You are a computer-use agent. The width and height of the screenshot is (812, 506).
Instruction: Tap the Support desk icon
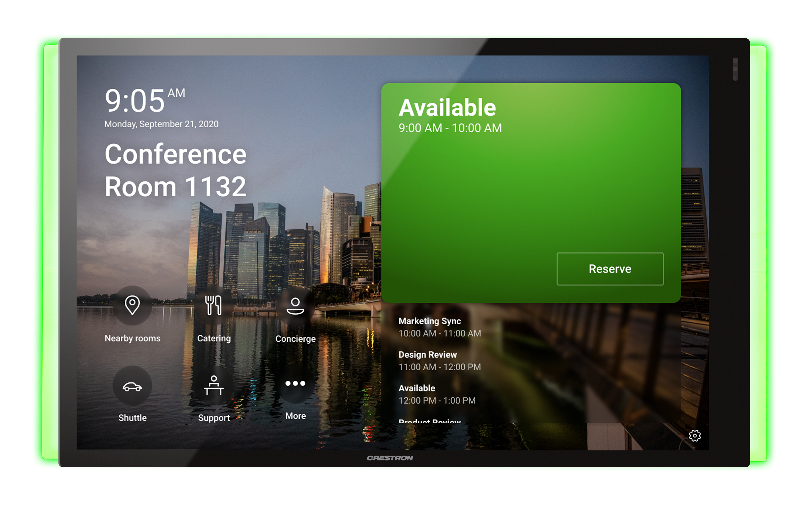(x=213, y=385)
